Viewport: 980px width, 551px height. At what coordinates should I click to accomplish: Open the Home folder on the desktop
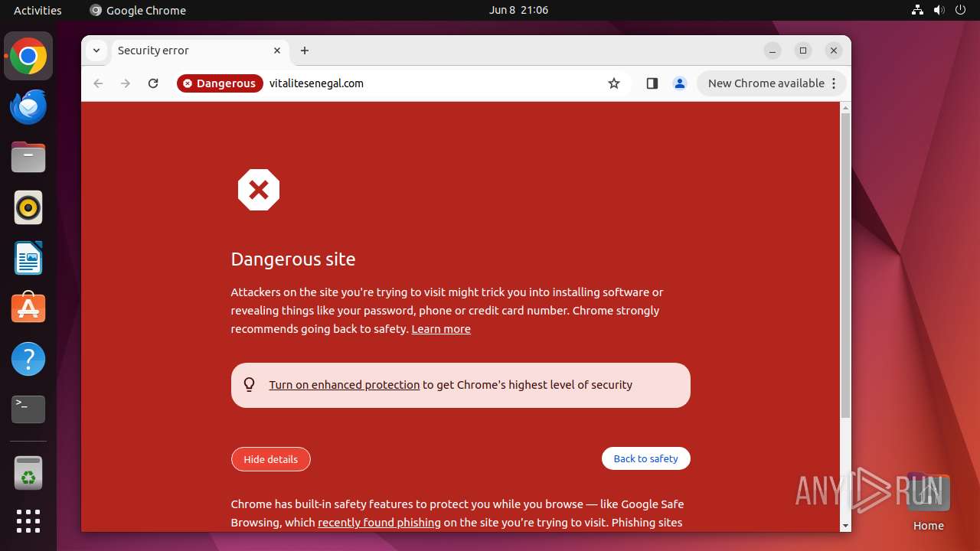[x=928, y=501]
